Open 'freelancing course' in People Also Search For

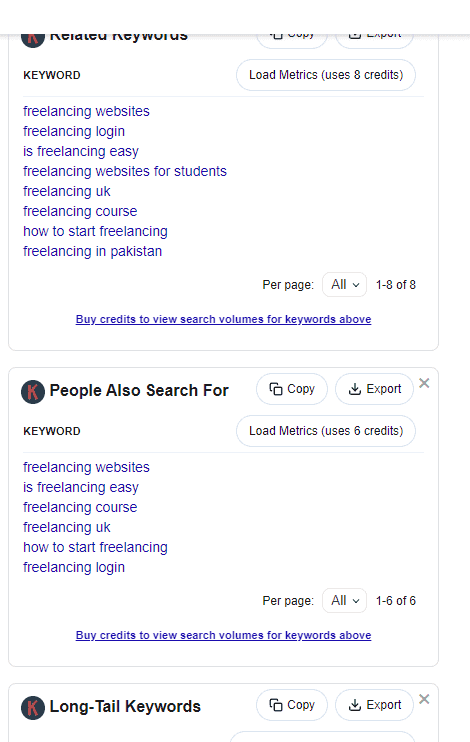[x=80, y=507]
